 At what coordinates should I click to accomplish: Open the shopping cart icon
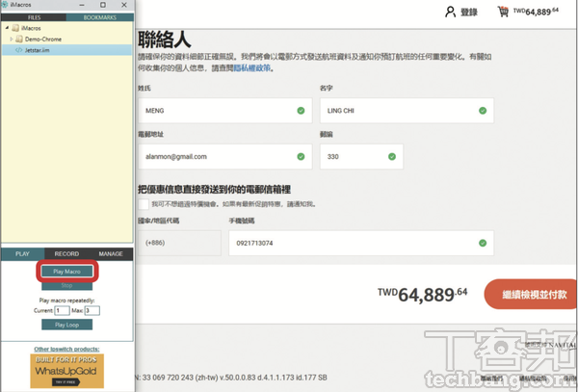pos(503,12)
